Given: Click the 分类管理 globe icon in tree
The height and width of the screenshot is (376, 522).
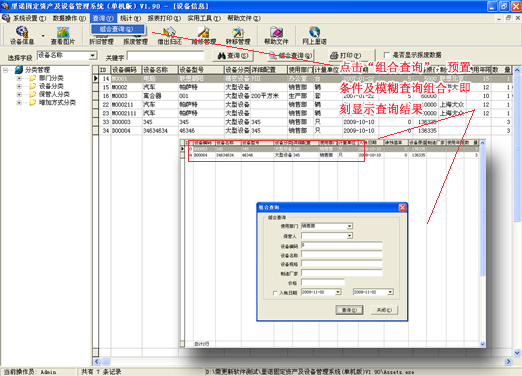Looking at the screenshot, I should 19,70.
